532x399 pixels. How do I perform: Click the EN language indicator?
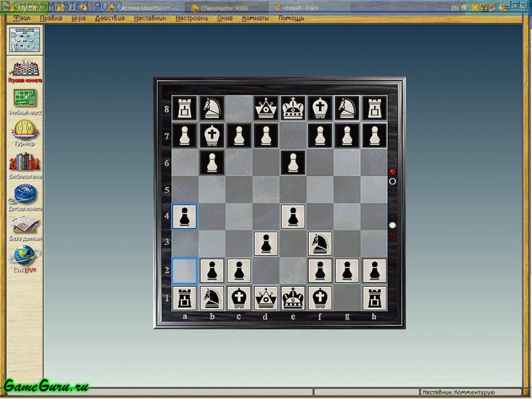coord(455,8)
